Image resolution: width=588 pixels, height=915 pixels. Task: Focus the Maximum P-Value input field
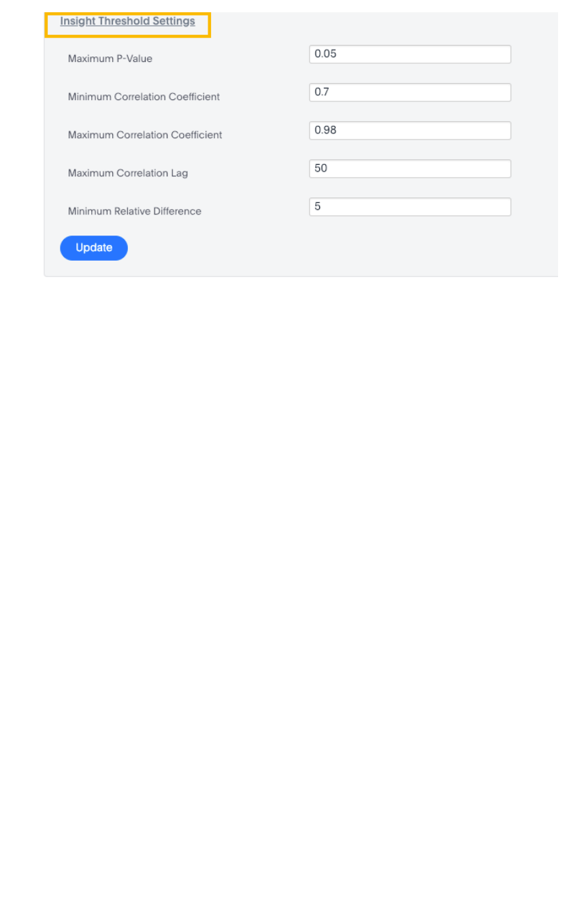coord(410,54)
